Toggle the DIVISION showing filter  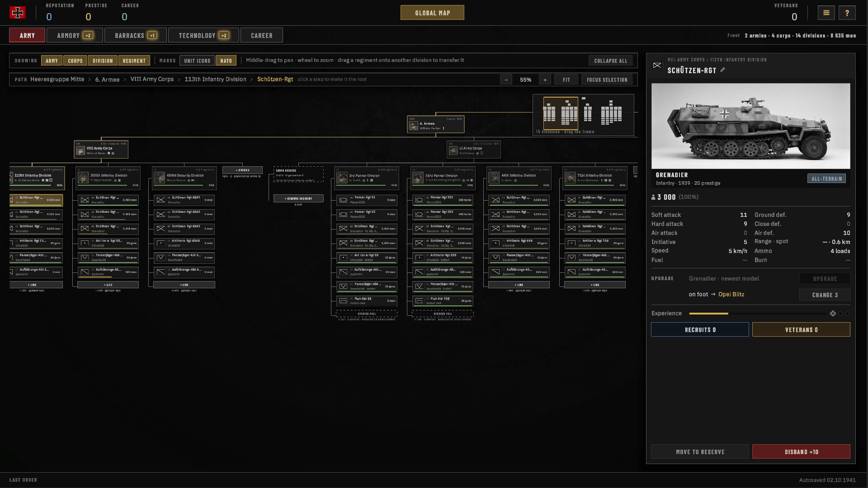(103, 61)
